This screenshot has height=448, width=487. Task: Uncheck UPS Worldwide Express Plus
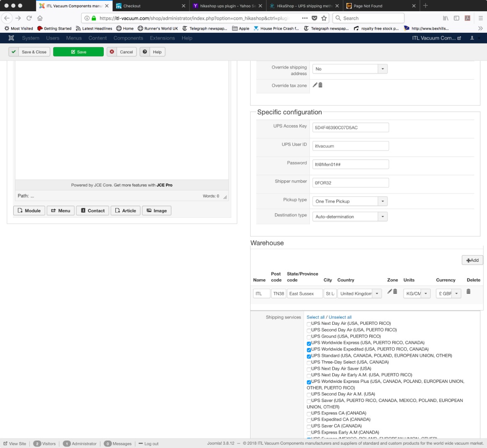(309, 382)
